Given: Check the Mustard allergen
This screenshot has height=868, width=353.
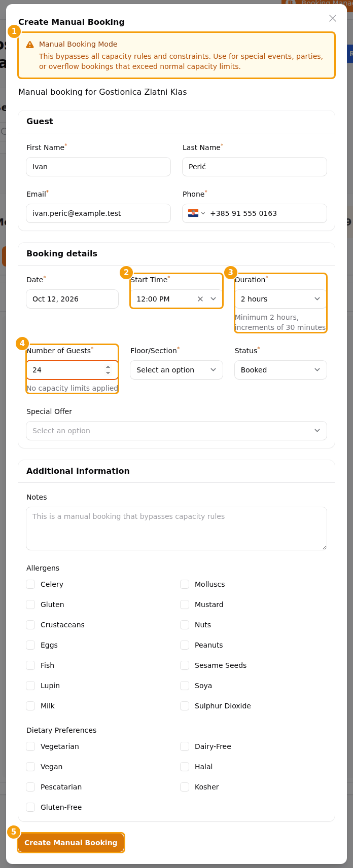Looking at the screenshot, I should pos(185,605).
